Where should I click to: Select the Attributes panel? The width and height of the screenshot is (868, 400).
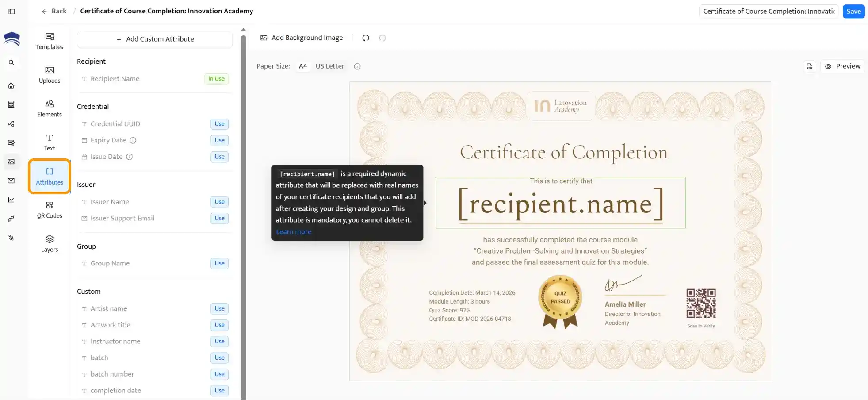[50, 176]
